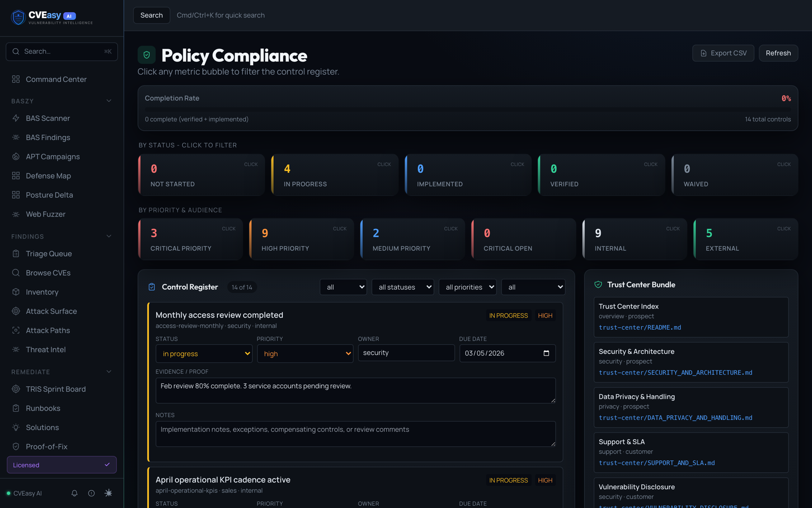This screenshot has width=812, height=508.
Task: Open Runbooks in sidebar
Action: click(x=62, y=408)
